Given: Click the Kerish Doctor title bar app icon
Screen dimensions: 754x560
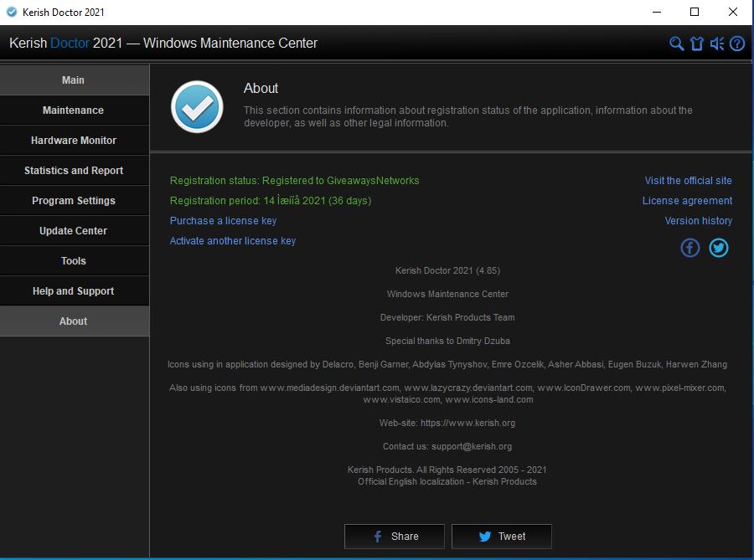Looking at the screenshot, I should 12,12.
